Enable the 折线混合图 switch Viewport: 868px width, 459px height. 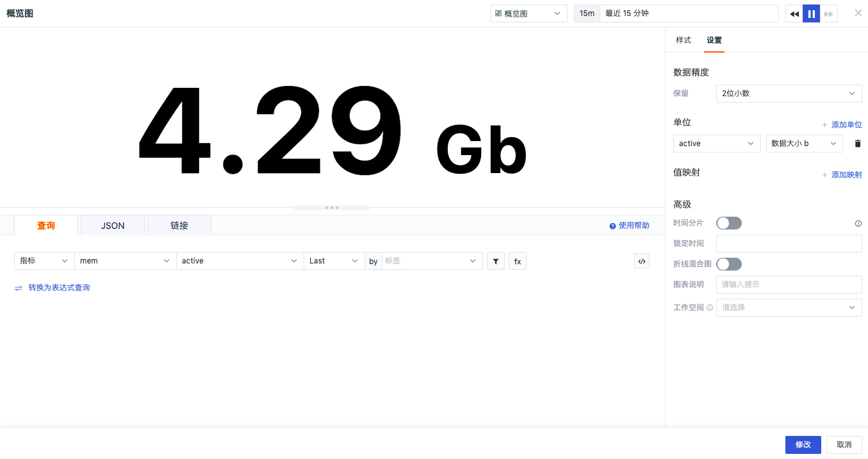(729, 264)
